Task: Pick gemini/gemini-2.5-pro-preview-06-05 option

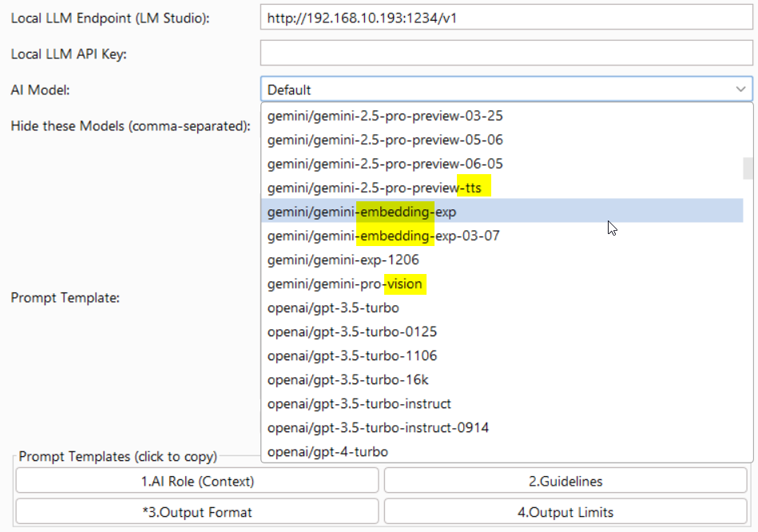Action: [502, 164]
